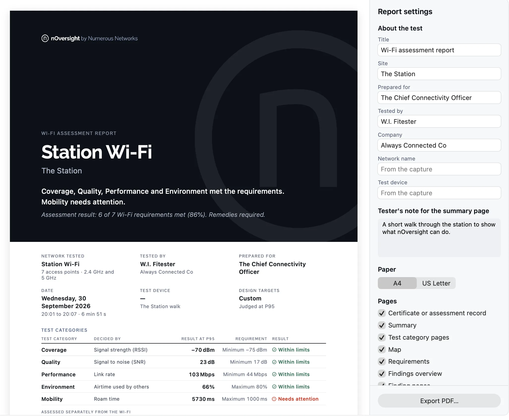Toggle the Findings overview checkbox
The height and width of the screenshot is (420, 509).
[382, 374]
